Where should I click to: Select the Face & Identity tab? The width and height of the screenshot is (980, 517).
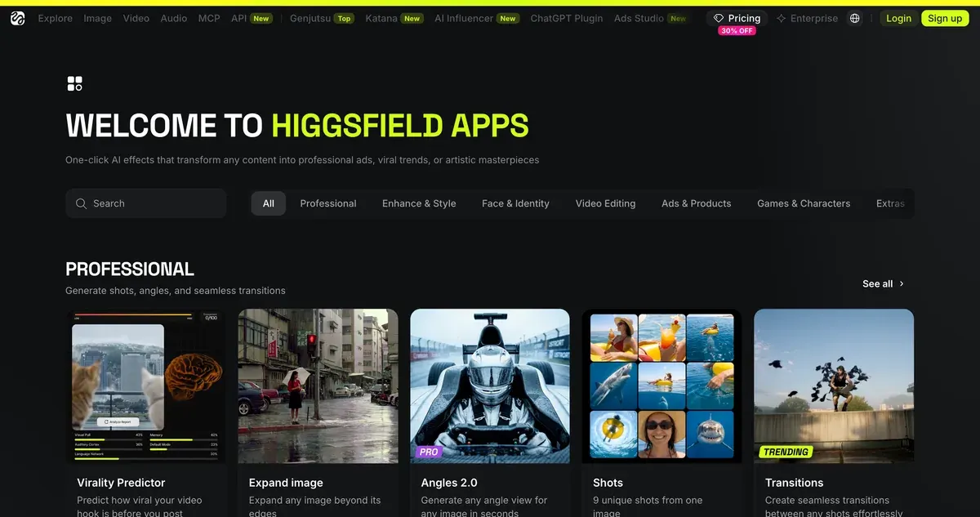515,203
